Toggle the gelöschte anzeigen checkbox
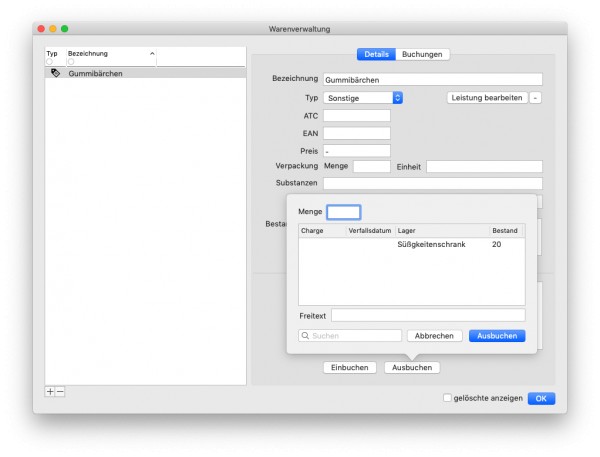 [447, 398]
